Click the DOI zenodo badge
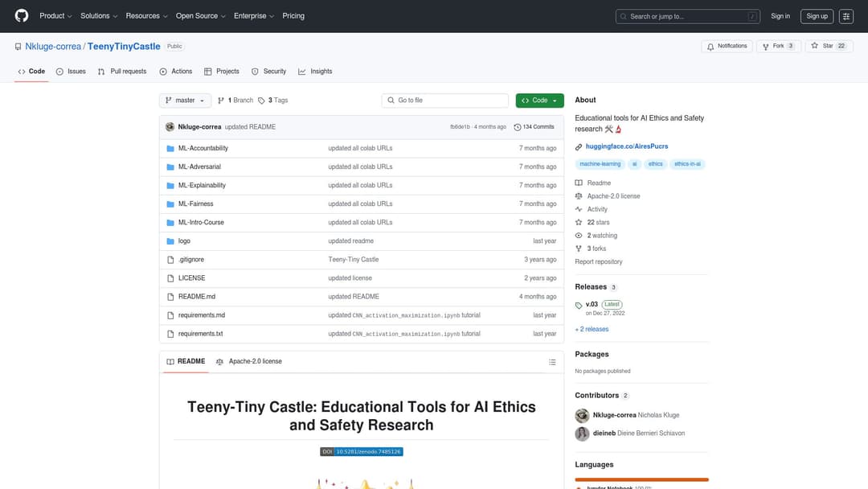 point(362,452)
